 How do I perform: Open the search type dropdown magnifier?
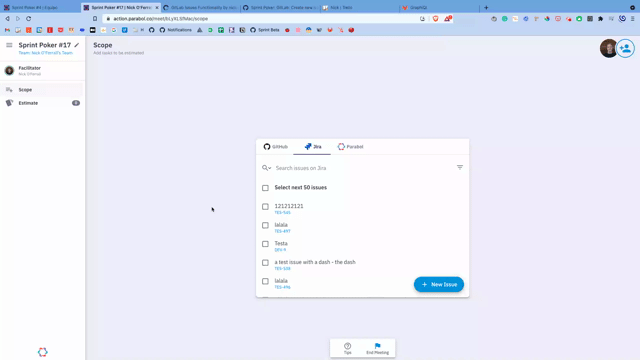266,168
